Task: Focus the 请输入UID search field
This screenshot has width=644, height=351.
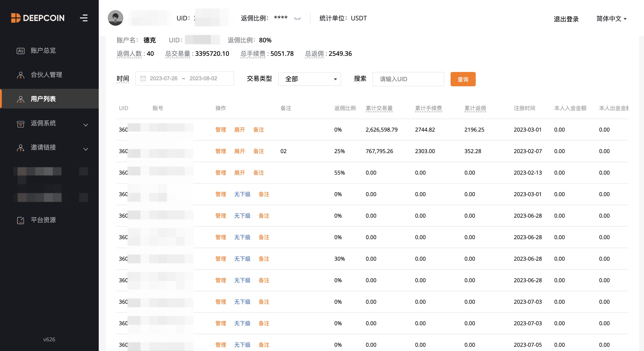Action: [408, 79]
